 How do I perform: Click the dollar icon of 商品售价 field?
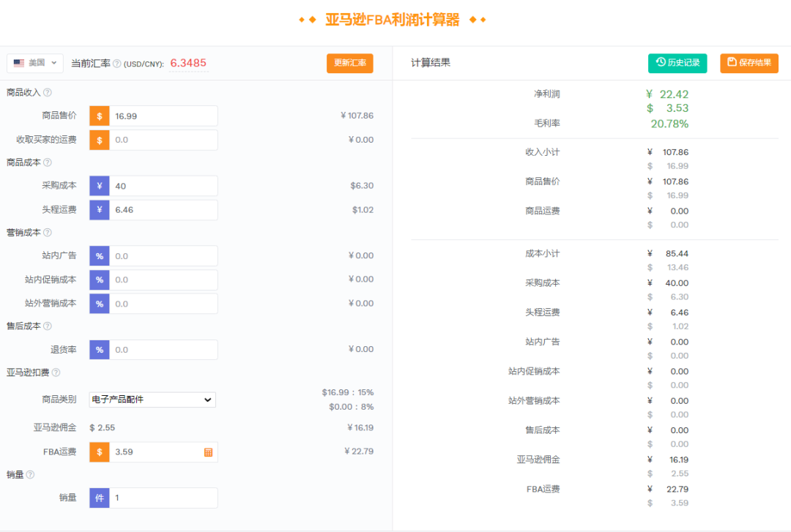point(100,116)
